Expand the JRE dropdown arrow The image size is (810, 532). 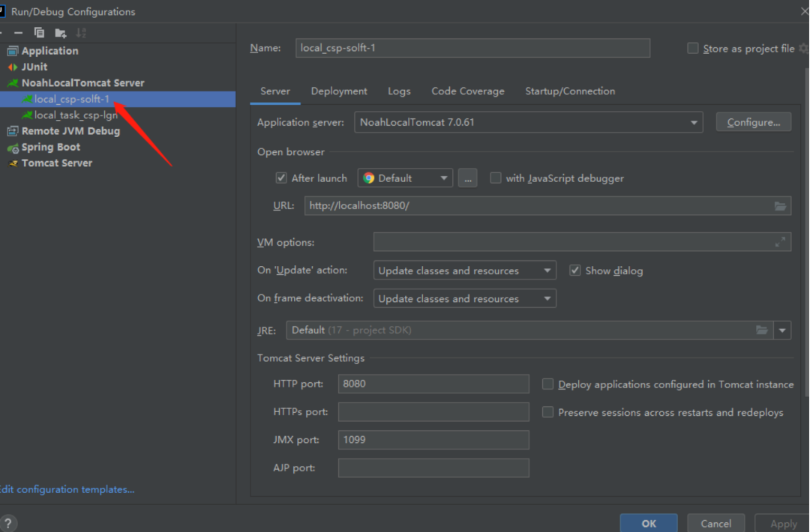tap(782, 330)
